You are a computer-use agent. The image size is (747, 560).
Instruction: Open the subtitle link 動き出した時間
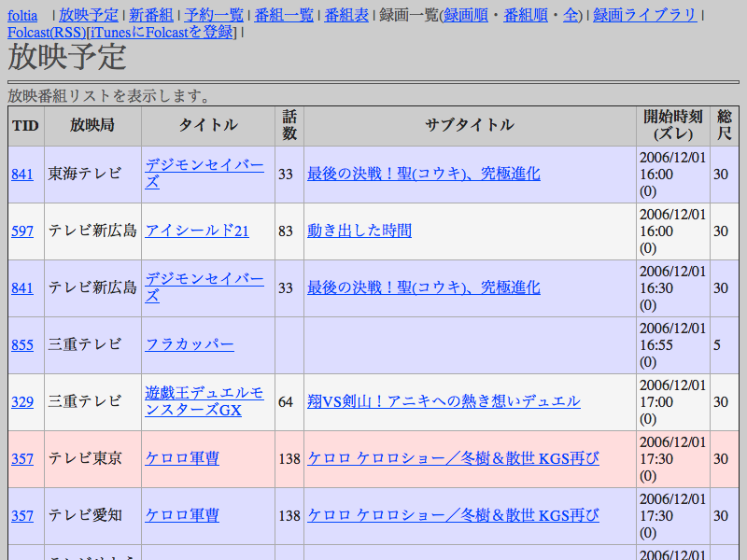point(359,231)
